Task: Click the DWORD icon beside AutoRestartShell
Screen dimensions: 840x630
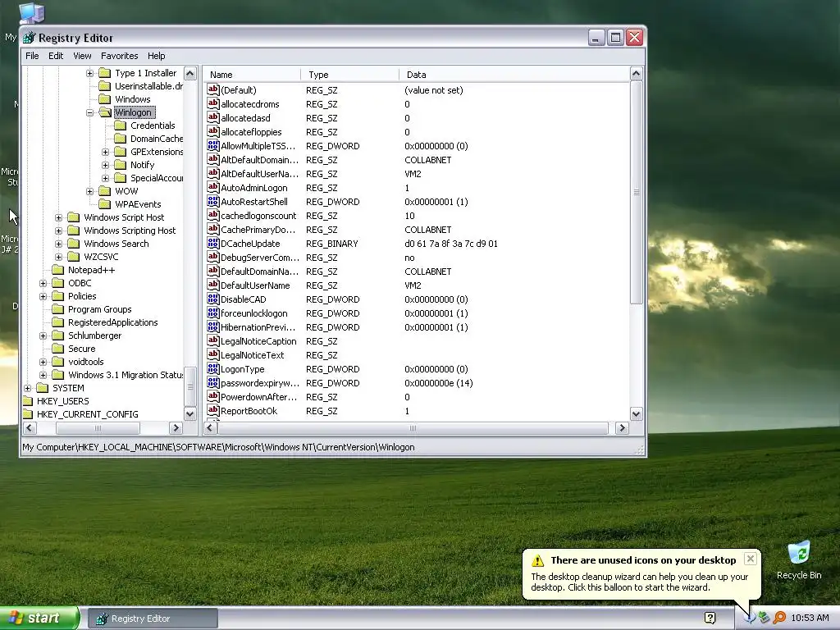Action: pos(213,202)
